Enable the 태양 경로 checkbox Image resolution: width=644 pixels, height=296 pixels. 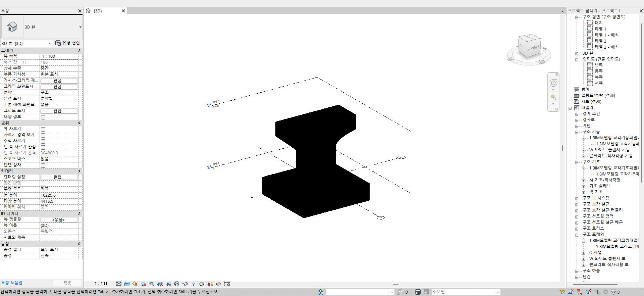pyautogui.click(x=43, y=117)
